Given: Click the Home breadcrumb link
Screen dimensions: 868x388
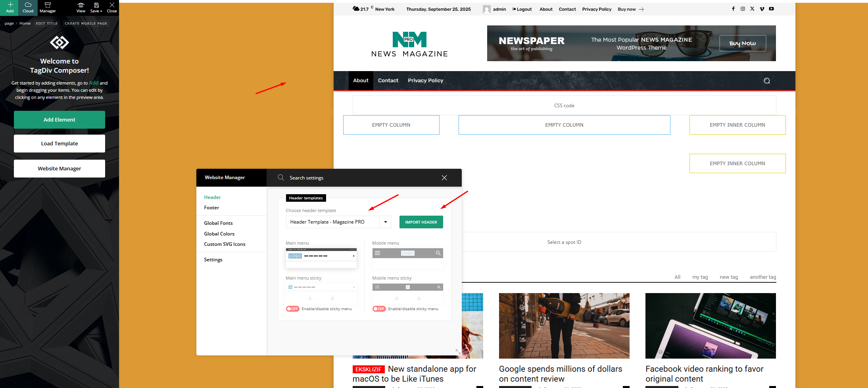Looking at the screenshot, I should tap(25, 23).
